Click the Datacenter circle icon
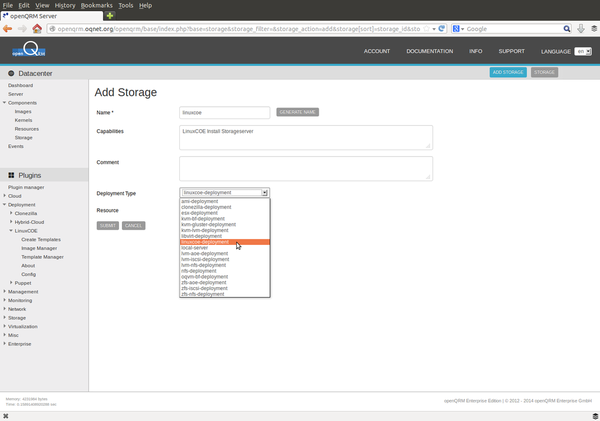The height and width of the screenshot is (421, 600). click(x=11, y=73)
